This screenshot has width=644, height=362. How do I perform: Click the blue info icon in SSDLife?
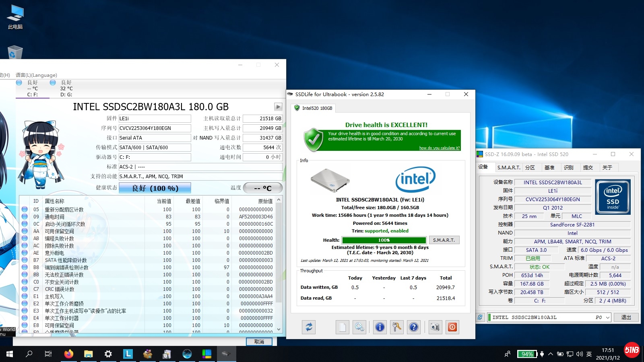point(380,327)
